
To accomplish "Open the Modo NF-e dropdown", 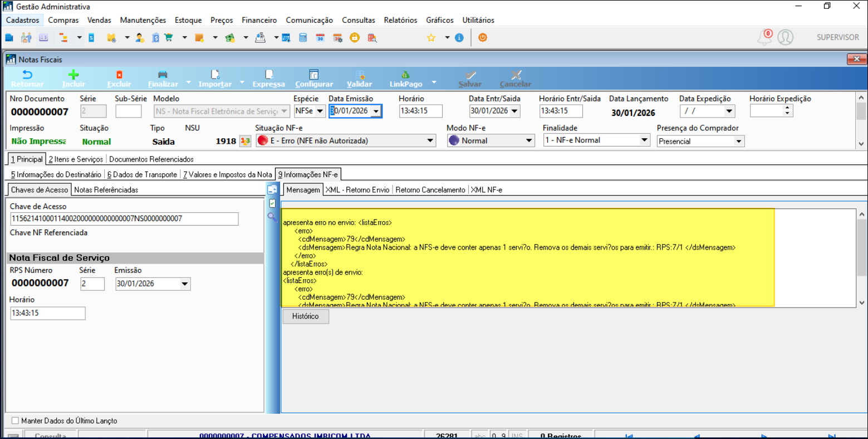I will [529, 141].
